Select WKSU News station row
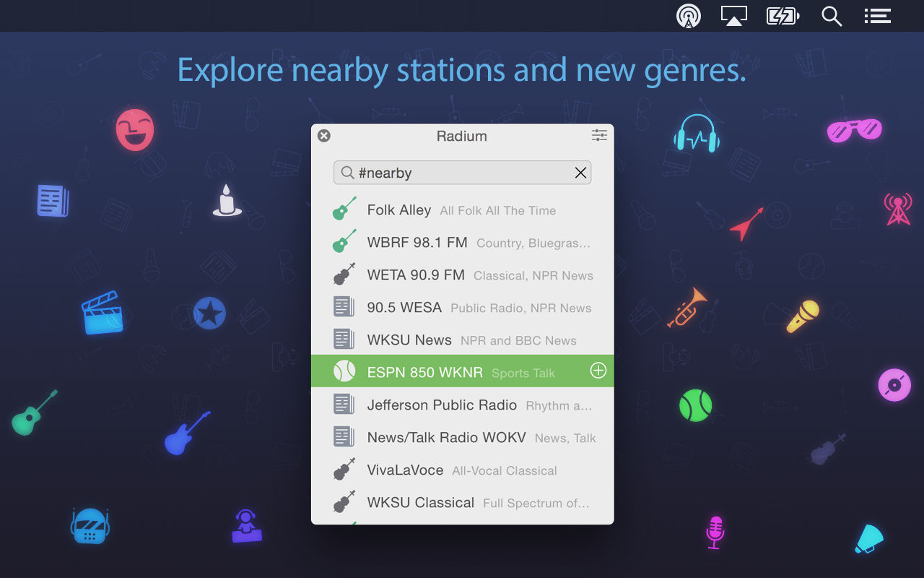Viewport: 924px width, 578px height. 462,340
